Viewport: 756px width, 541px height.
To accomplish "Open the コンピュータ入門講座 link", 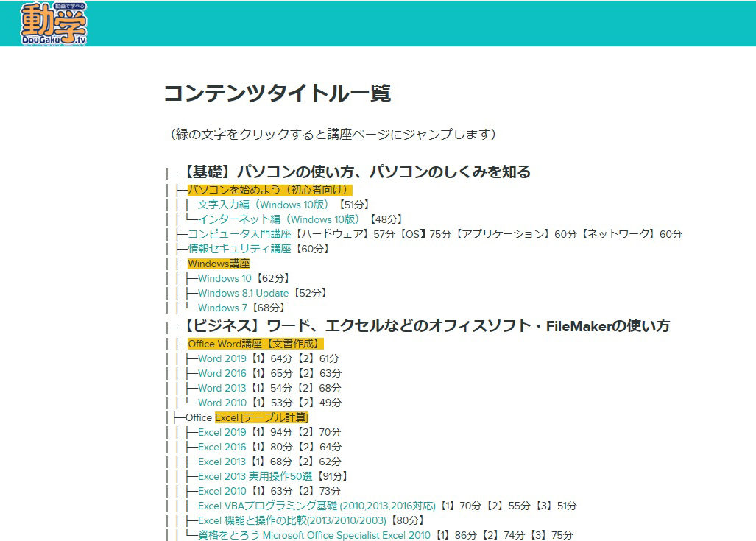I will (x=239, y=234).
